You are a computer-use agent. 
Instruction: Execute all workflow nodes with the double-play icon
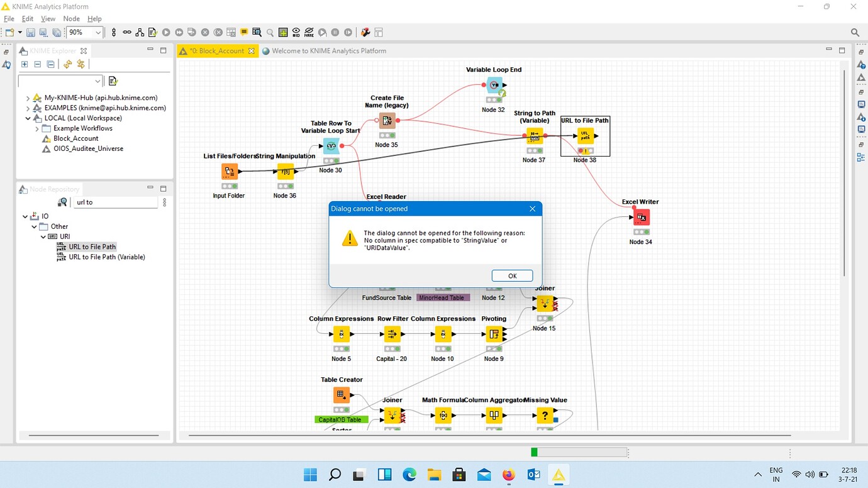pos(179,32)
